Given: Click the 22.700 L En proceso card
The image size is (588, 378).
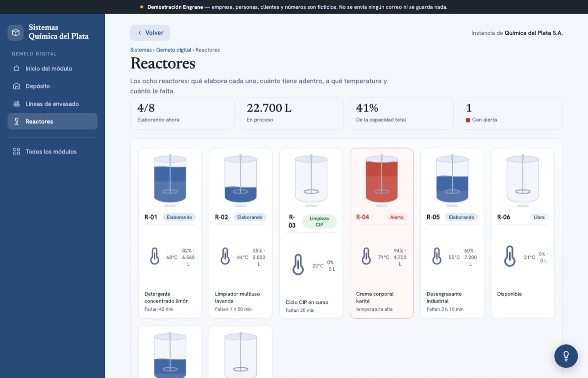Looking at the screenshot, I should coord(292,113).
